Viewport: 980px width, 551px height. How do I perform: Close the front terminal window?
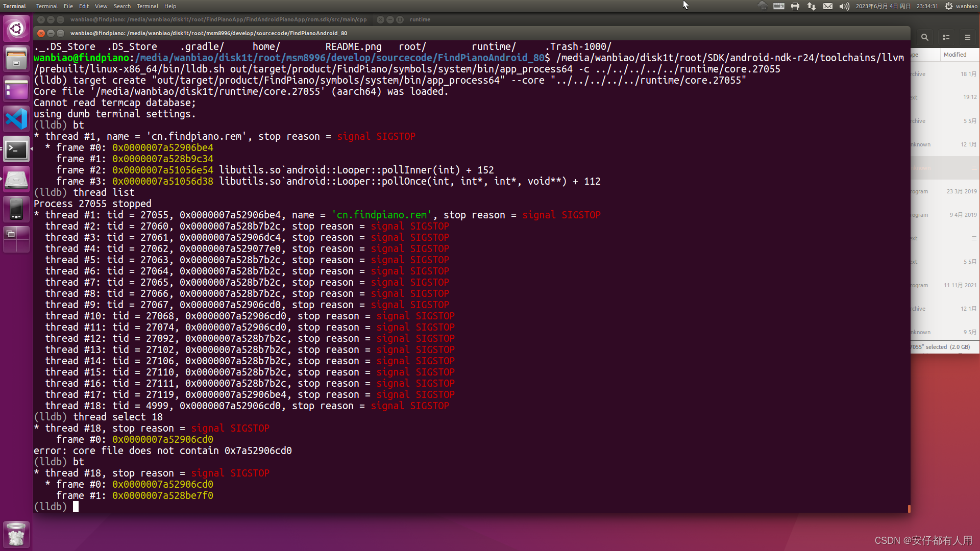pyautogui.click(x=41, y=33)
